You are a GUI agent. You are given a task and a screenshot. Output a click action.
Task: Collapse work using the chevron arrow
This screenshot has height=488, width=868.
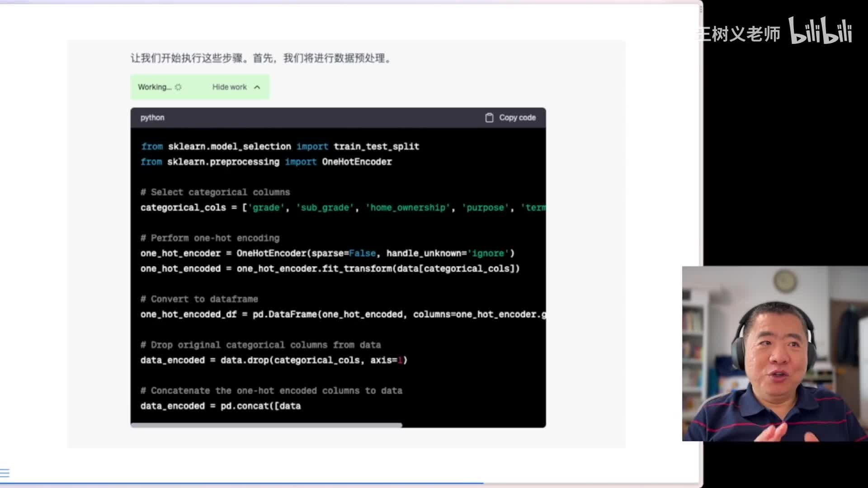[x=257, y=87]
